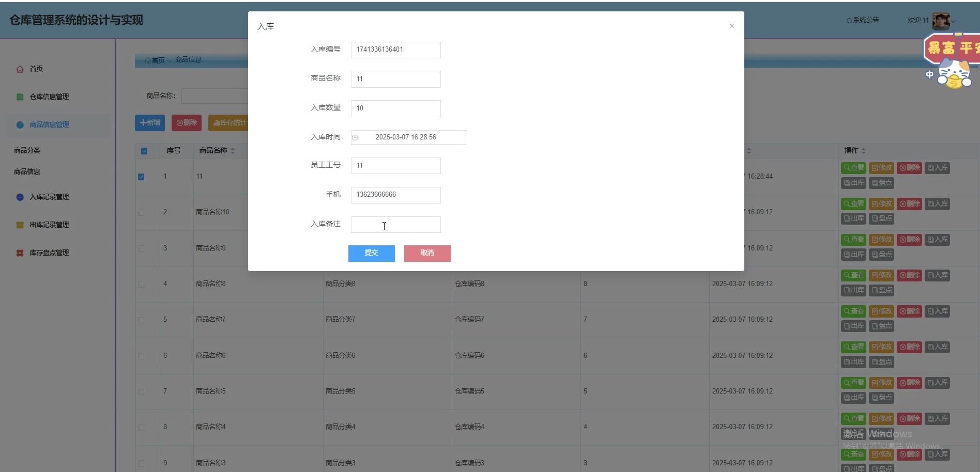Image resolution: width=980 pixels, height=472 pixels.
Task: Tick the checkbox for 商品名称10
Action: click(x=141, y=212)
